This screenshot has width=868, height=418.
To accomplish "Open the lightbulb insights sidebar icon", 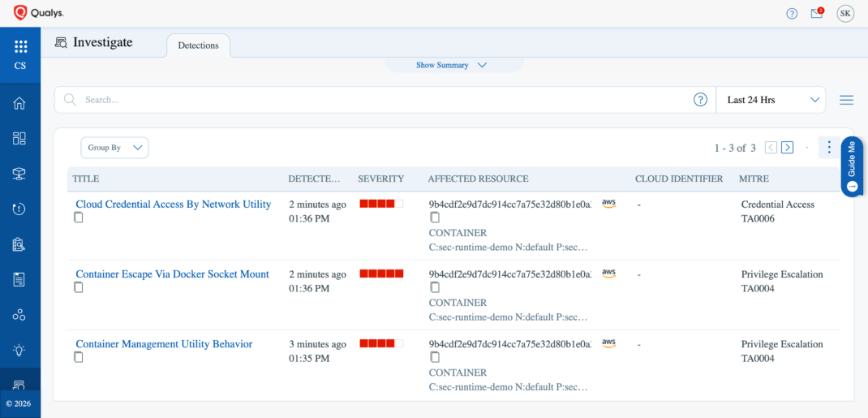I will tap(19, 350).
